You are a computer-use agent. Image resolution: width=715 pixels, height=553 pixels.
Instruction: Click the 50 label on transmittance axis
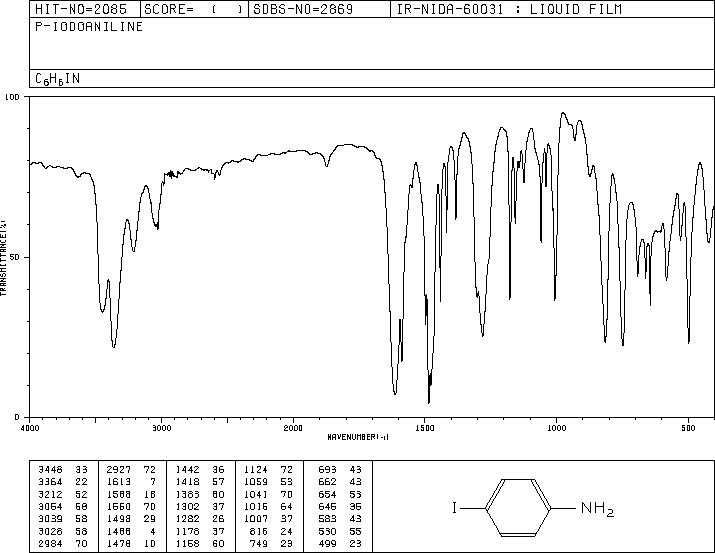click(15, 257)
